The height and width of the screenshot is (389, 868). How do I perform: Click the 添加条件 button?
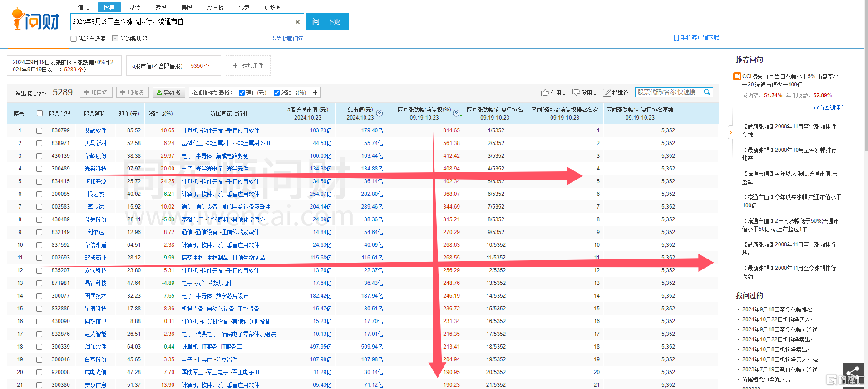[x=248, y=65]
